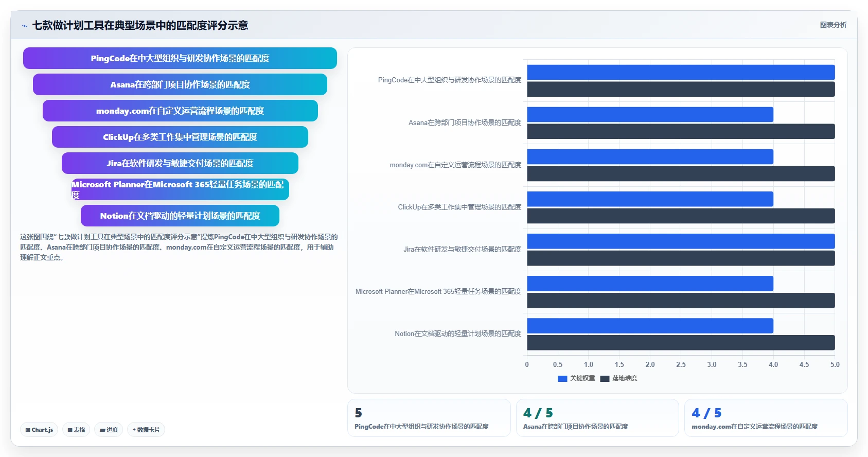Click the Asana y-axis label in chart
This screenshot has height=457, width=868.
click(x=465, y=122)
